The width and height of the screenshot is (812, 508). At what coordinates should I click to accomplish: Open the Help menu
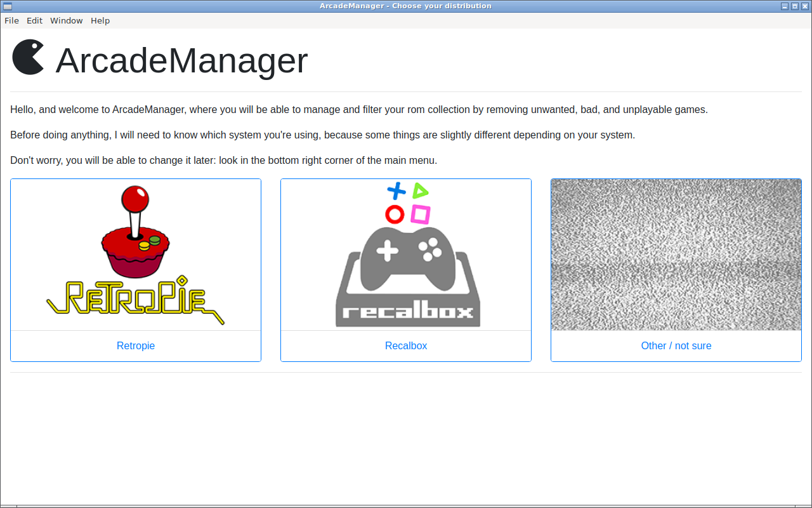pos(100,20)
